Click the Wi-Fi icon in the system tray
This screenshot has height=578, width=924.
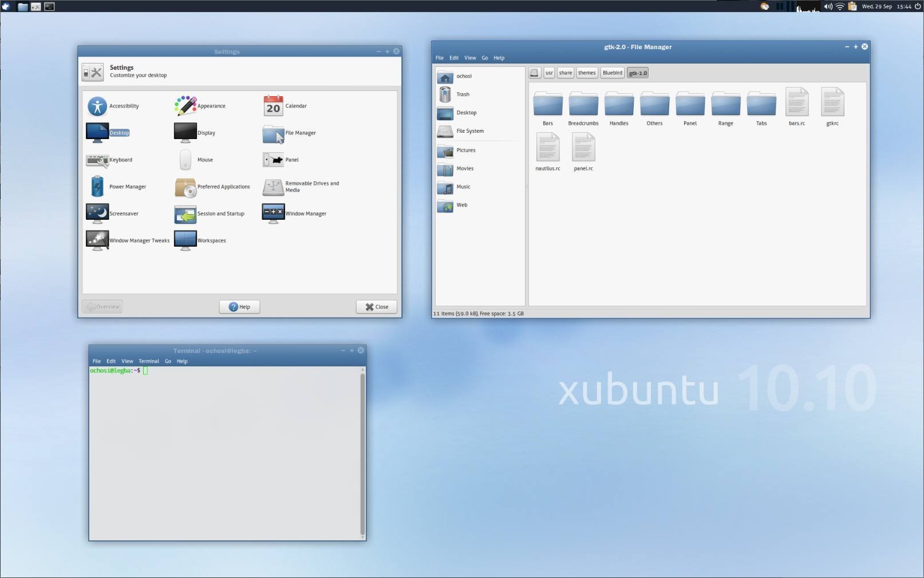[x=839, y=6]
